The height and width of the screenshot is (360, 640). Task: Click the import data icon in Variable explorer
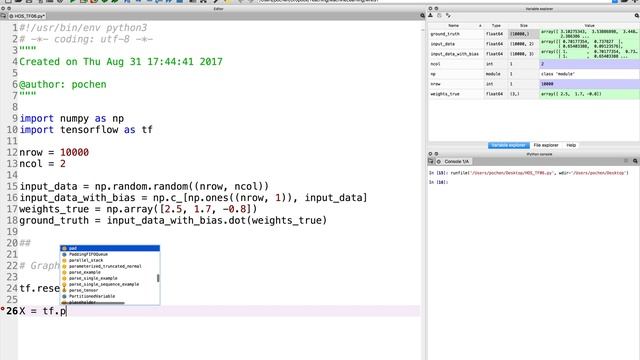(430, 16)
